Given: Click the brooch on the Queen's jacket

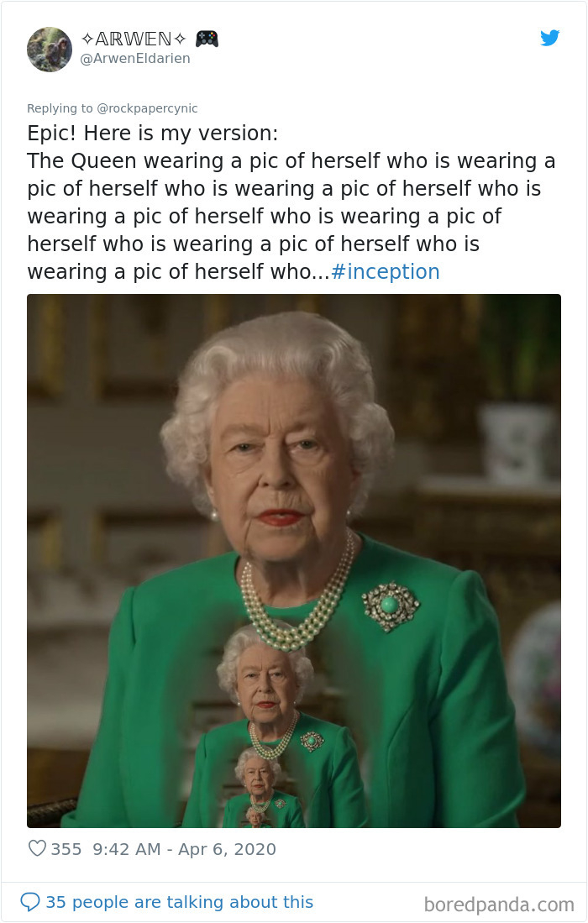Looking at the screenshot, I should (391, 606).
